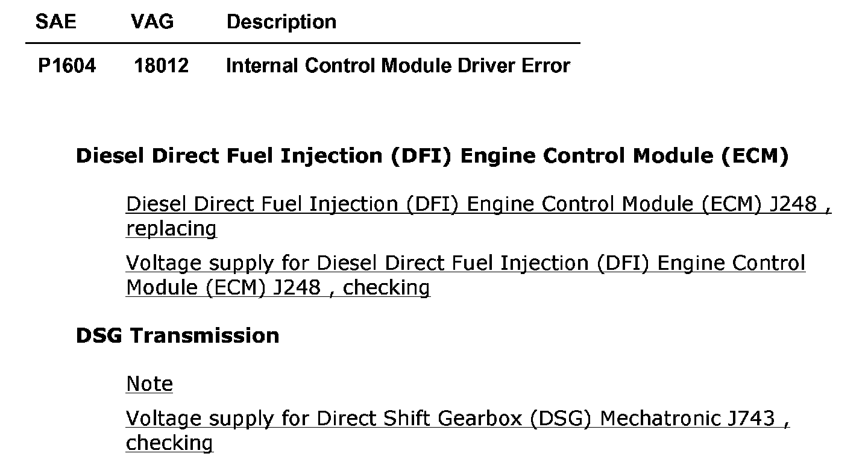868x471 pixels.
Task: Click the bold Diesel Direct Fuel Injection heading
Action: 432,156
